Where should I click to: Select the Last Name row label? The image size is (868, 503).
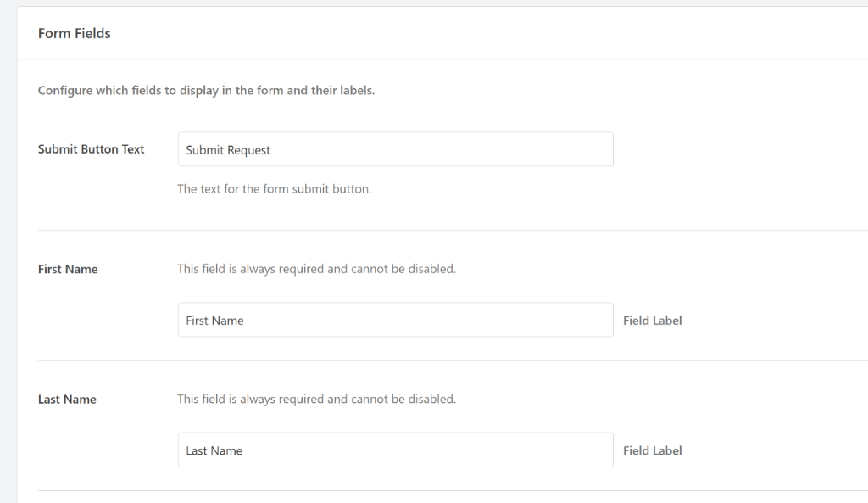(x=67, y=400)
